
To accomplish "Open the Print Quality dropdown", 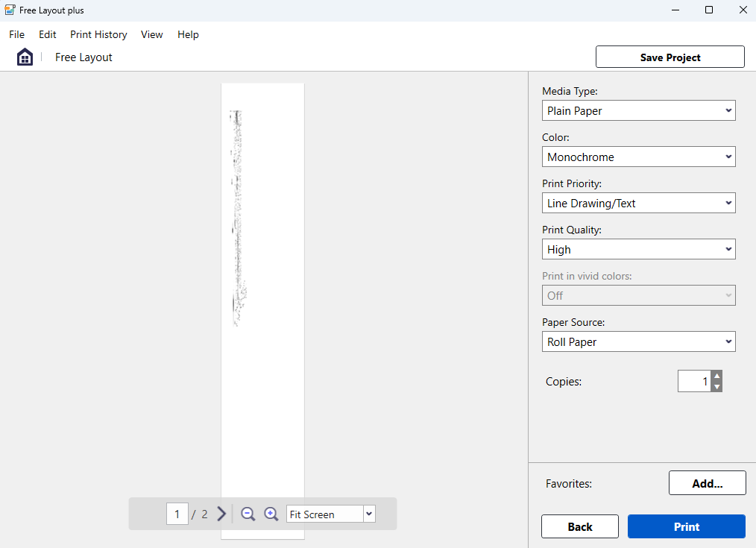I will (638, 249).
